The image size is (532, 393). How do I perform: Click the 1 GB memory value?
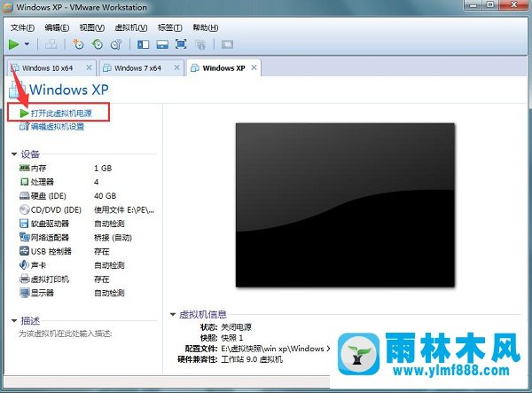point(103,169)
